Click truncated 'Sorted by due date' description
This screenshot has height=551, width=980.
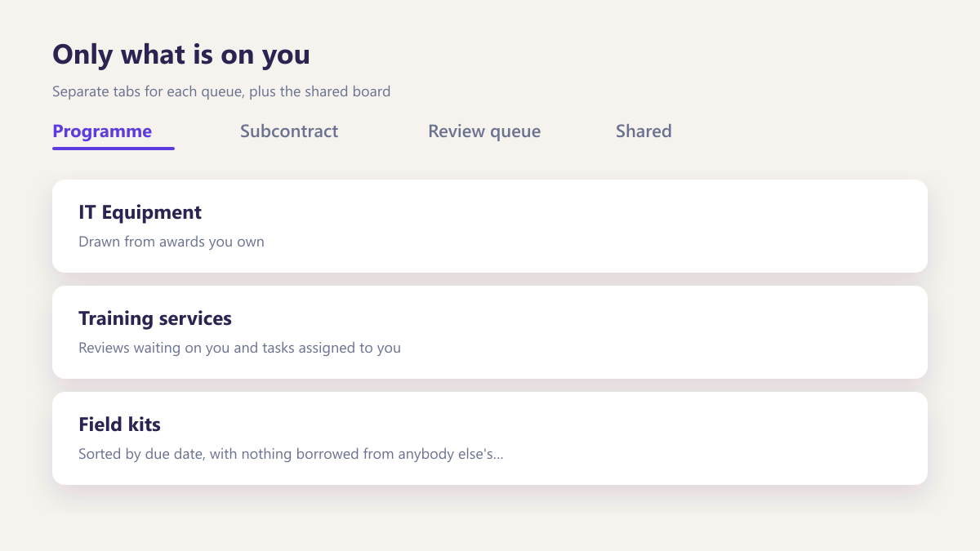pos(291,454)
